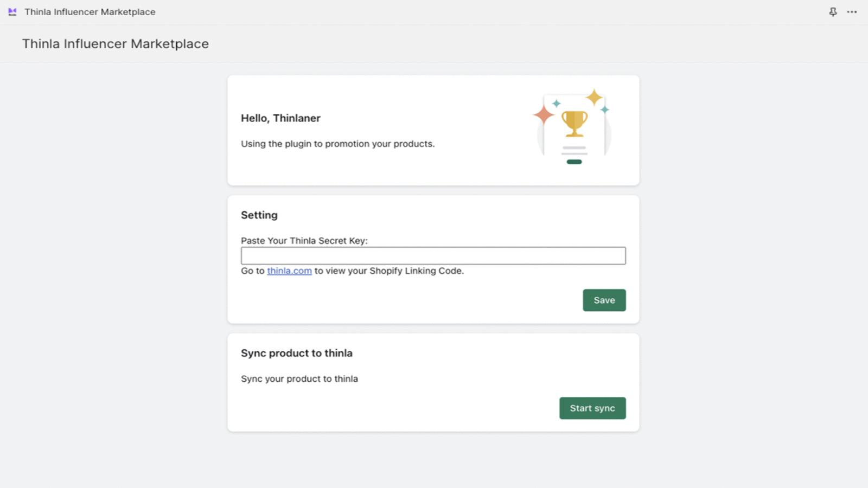Pin the Thinla Influencer Marketplace app
This screenshot has width=868, height=488.
click(x=833, y=12)
